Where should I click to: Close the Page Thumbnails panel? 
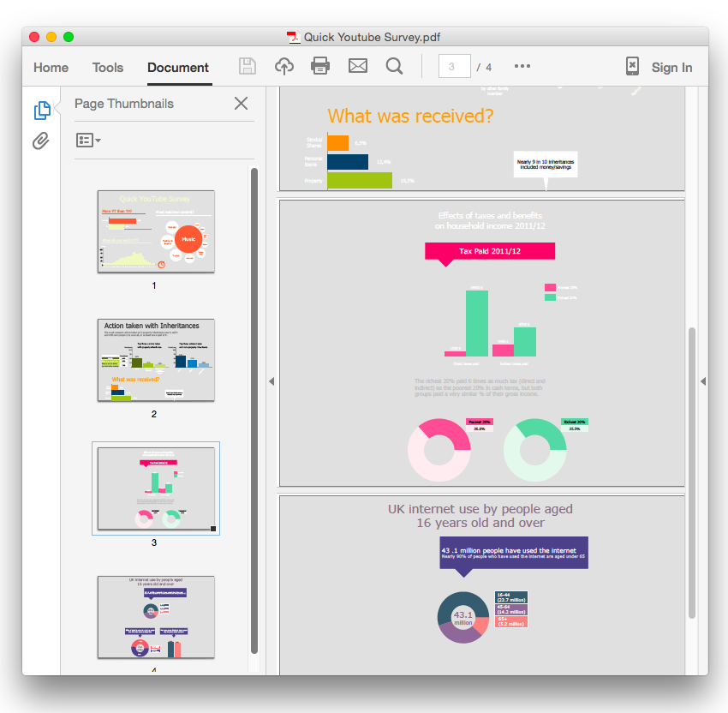point(241,103)
